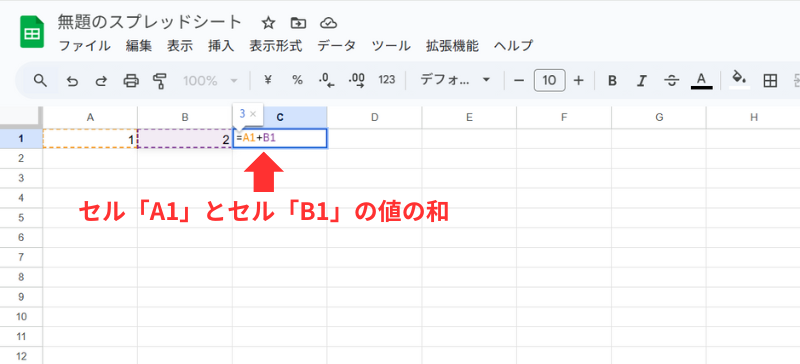Close the formula result preview tooltip
The image size is (800, 364).
pos(253,114)
